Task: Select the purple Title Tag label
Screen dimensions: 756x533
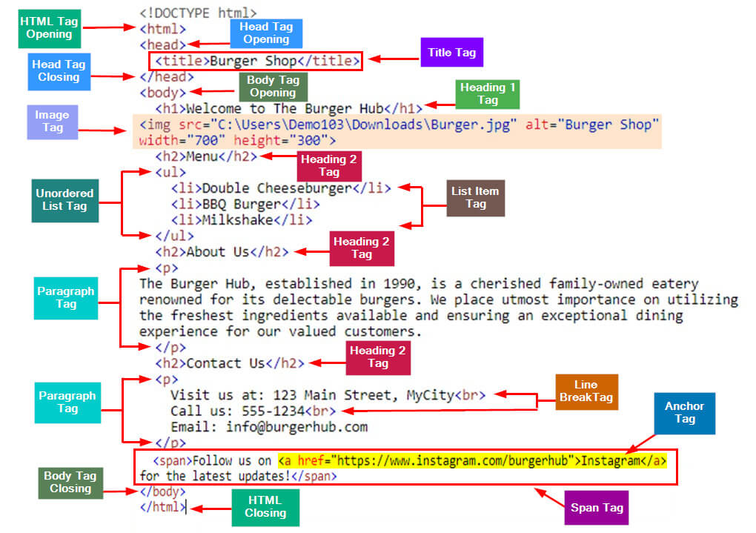Action: pos(451,53)
